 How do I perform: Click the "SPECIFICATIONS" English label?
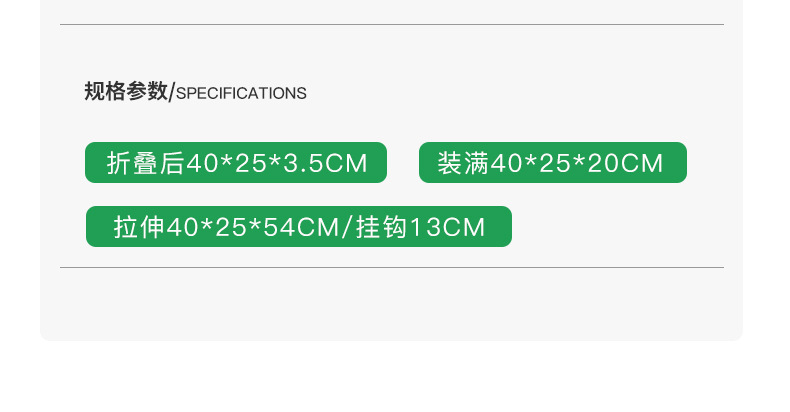(x=241, y=94)
